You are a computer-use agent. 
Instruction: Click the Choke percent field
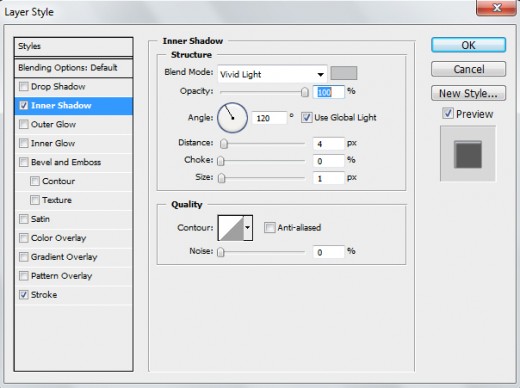328,161
